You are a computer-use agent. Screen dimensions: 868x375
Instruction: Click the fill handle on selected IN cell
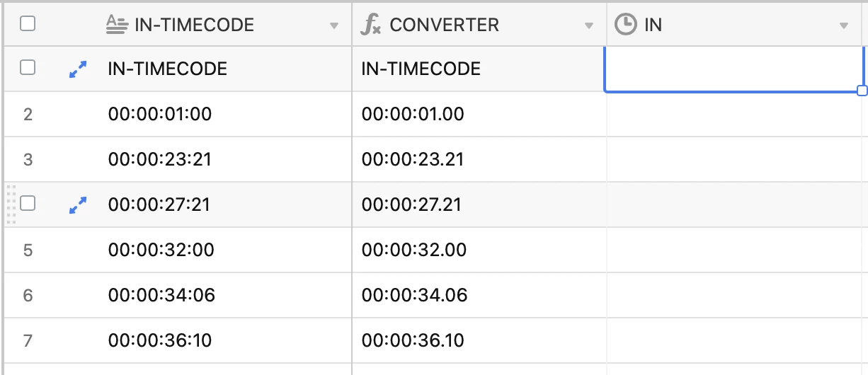tap(862, 91)
